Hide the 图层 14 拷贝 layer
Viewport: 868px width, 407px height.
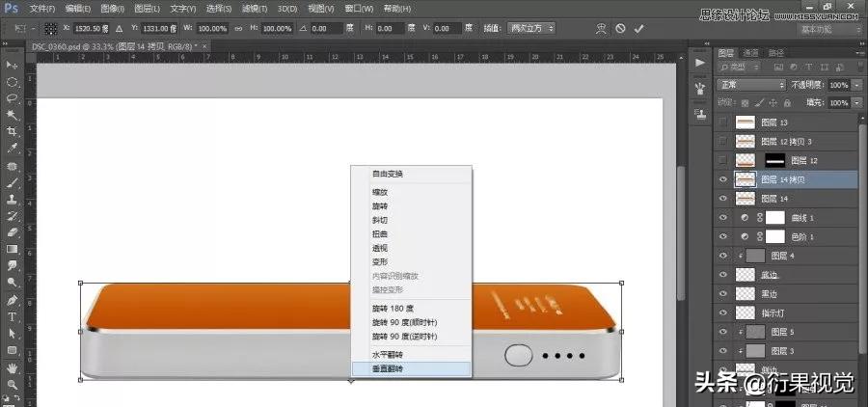pyautogui.click(x=724, y=179)
